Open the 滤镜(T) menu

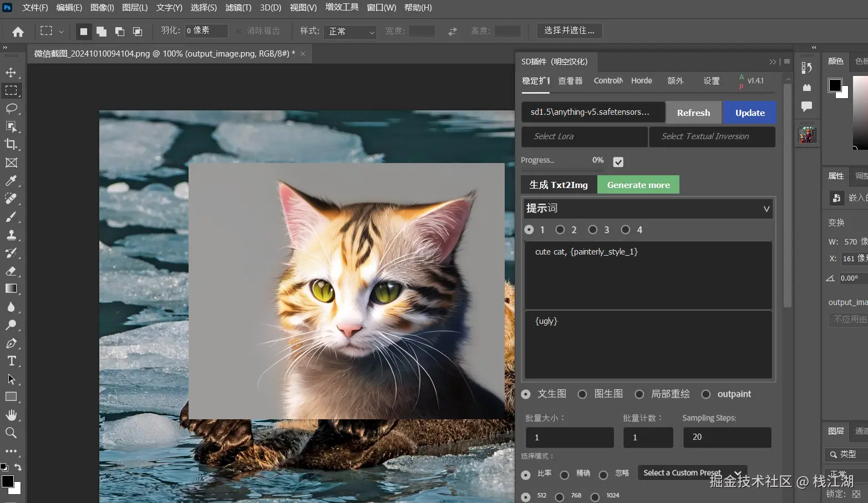click(x=238, y=8)
